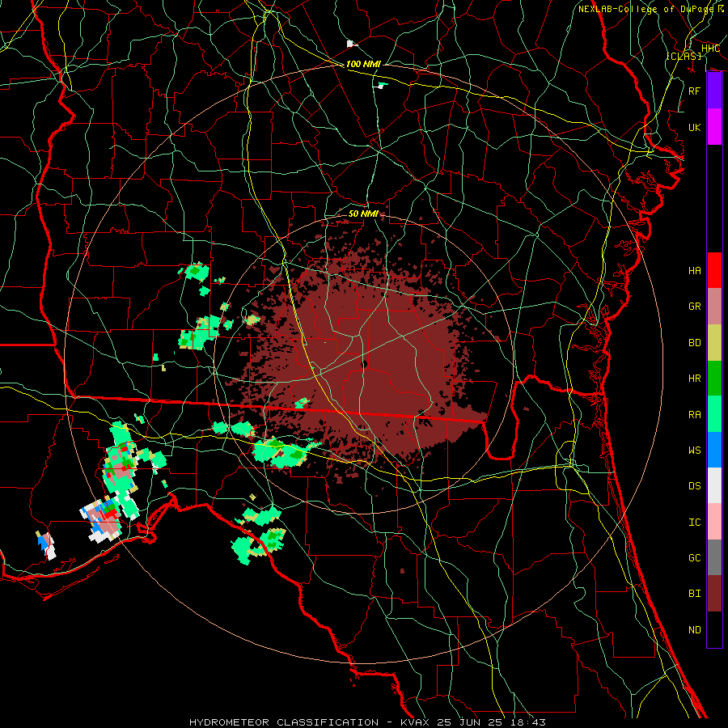Image resolution: width=728 pixels, height=728 pixels.
Task: Click the GC gray legend swatch
Action: [714, 557]
